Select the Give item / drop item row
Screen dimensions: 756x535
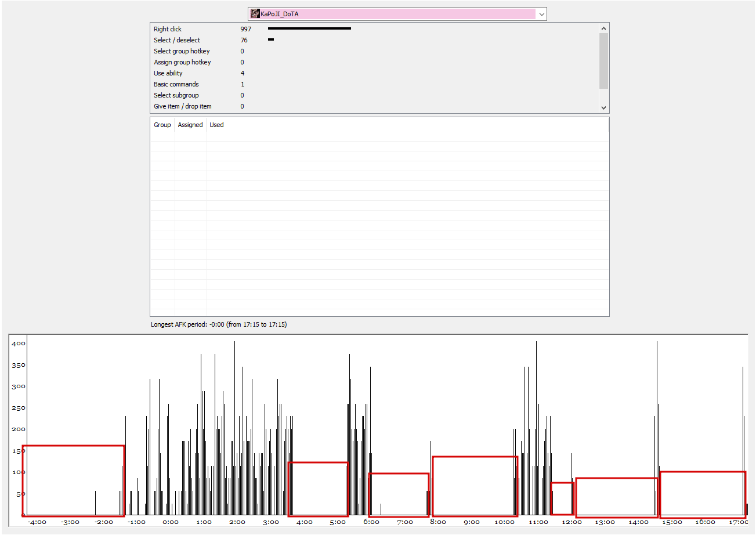[x=374, y=106]
